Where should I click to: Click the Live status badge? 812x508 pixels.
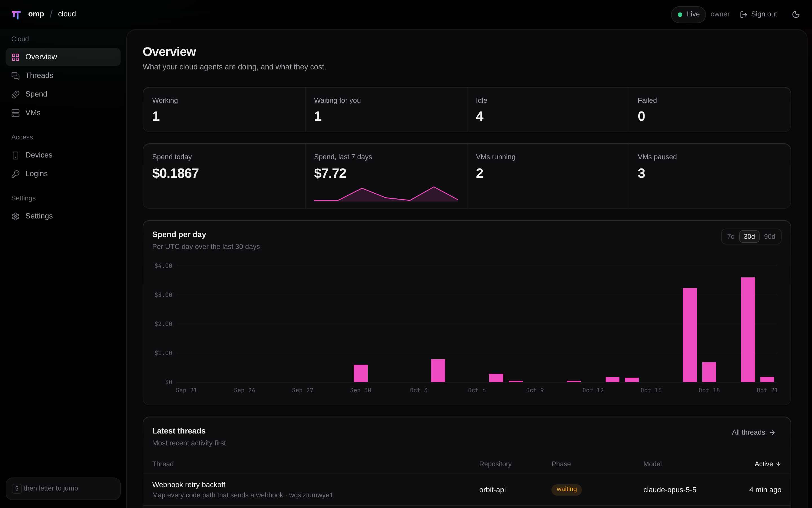point(688,14)
